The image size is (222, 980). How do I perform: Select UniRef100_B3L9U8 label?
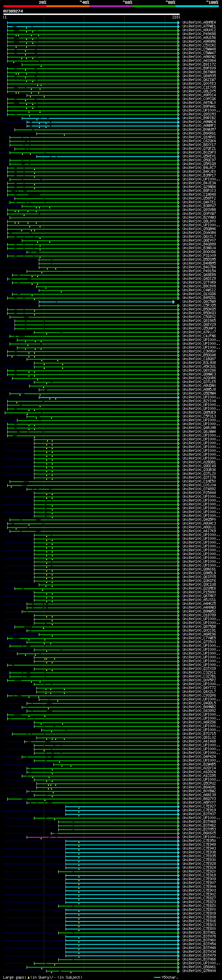point(199,363)
